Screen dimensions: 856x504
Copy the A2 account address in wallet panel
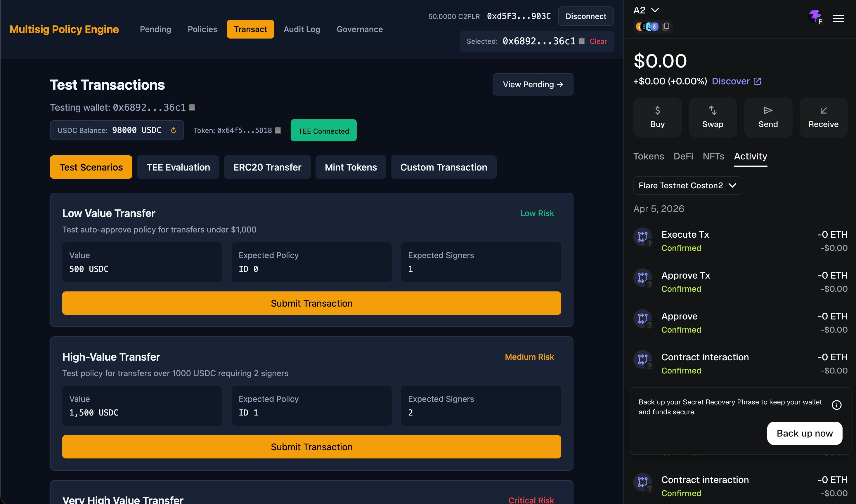(666, 27)
